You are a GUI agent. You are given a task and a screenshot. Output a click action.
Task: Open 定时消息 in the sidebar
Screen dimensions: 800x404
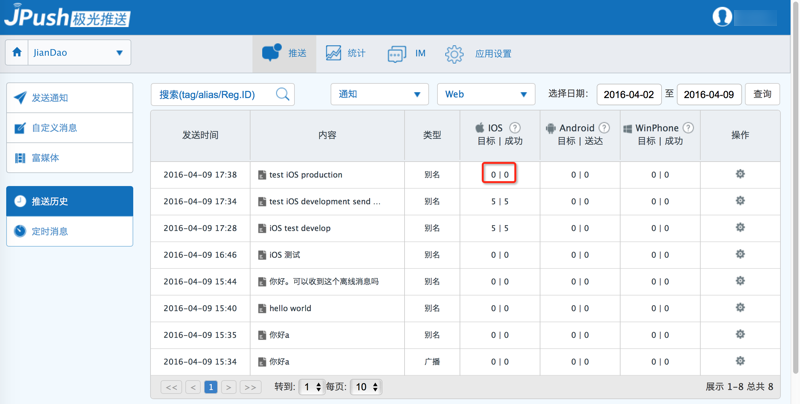coord(69,231)
